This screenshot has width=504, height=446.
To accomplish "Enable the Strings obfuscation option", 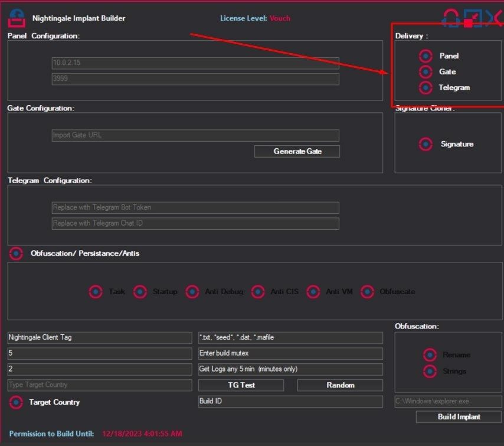I will (430, 372).
